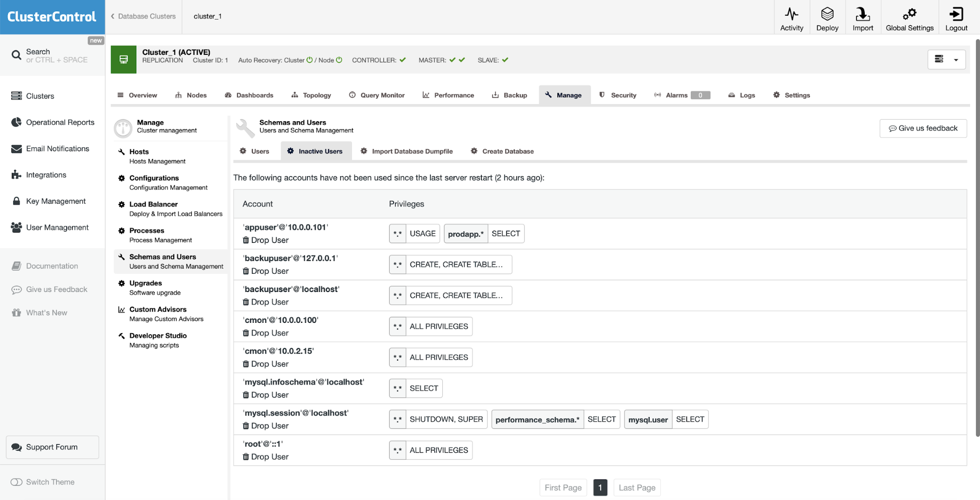
Task: Click the Schemas and Users wrench icon
Action: (122, 257)
